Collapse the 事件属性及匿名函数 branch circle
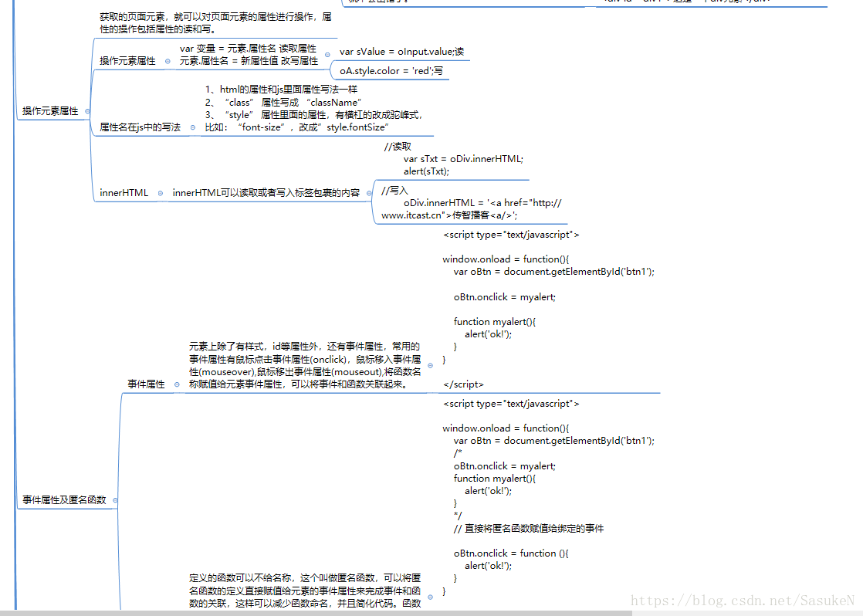 (x=115, y=500)
